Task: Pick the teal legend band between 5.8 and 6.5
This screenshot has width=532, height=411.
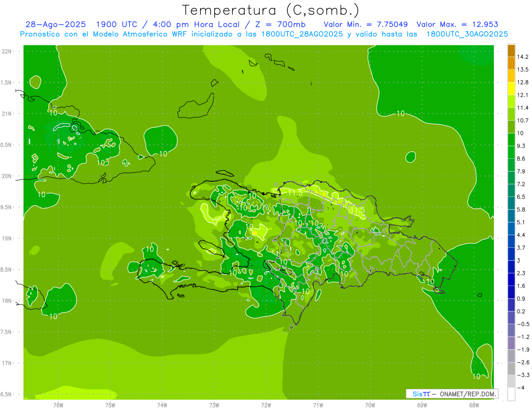Action: click(x=511, y=203)
